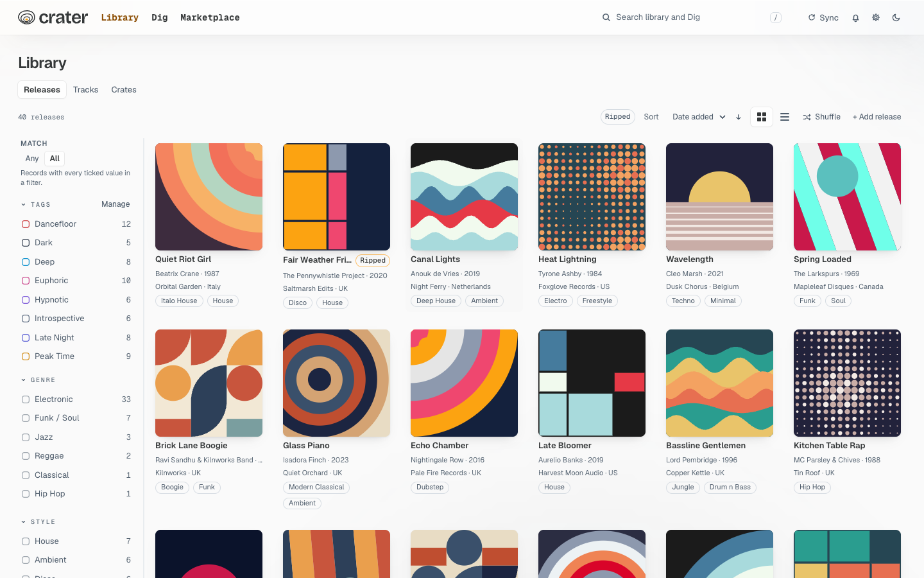Click the Brick Lane Boogie title
The width and height of the screenshot is (924, 578).
point(191,446)
